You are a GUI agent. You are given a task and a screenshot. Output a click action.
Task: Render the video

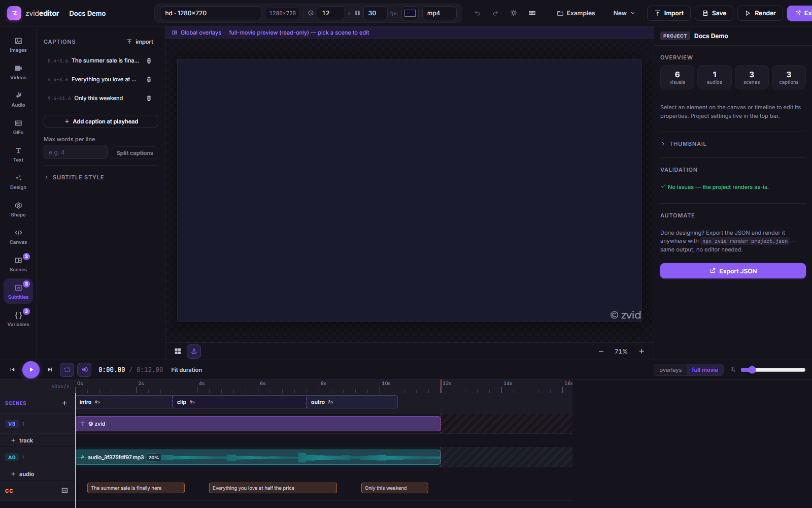[760, 13]
